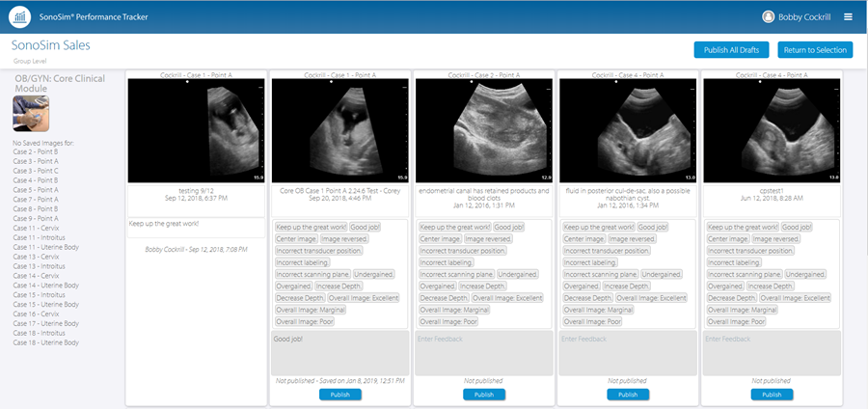Add 'Keep up the great work!' tag in Core OB card
This screenshot has width=868, height=409.
coord(311,228)
